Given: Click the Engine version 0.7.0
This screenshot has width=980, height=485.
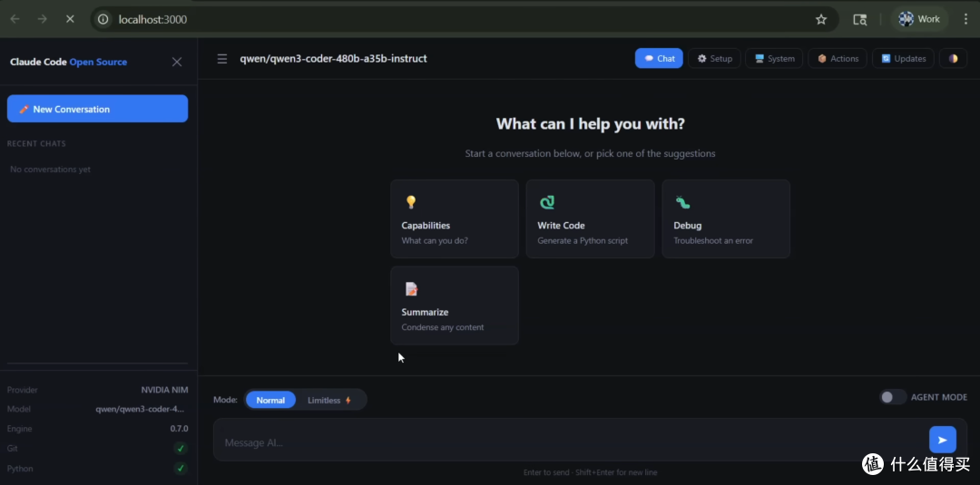Looking at the screenshot, I should (179, 429).
